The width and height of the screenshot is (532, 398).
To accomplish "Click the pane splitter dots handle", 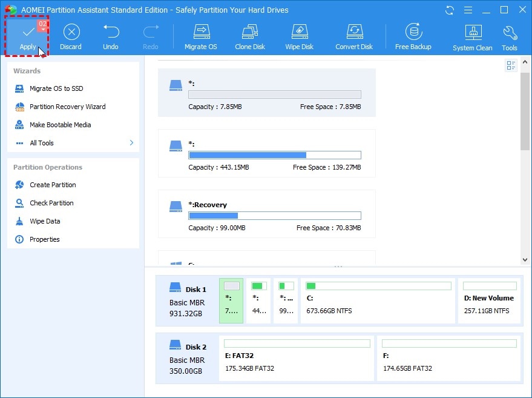I will 338,267.
